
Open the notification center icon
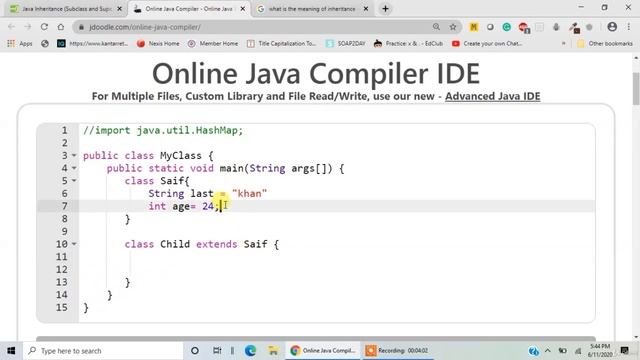[624, 351]
